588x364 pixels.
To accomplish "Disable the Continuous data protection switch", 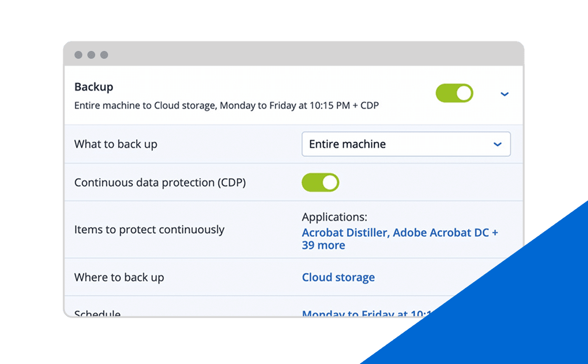I will [x=320, y=182].
